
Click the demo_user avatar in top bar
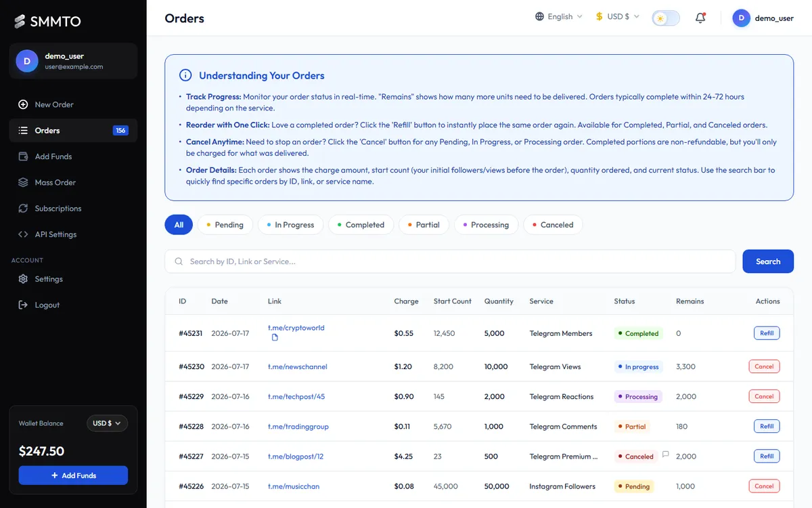coord(742,18)
